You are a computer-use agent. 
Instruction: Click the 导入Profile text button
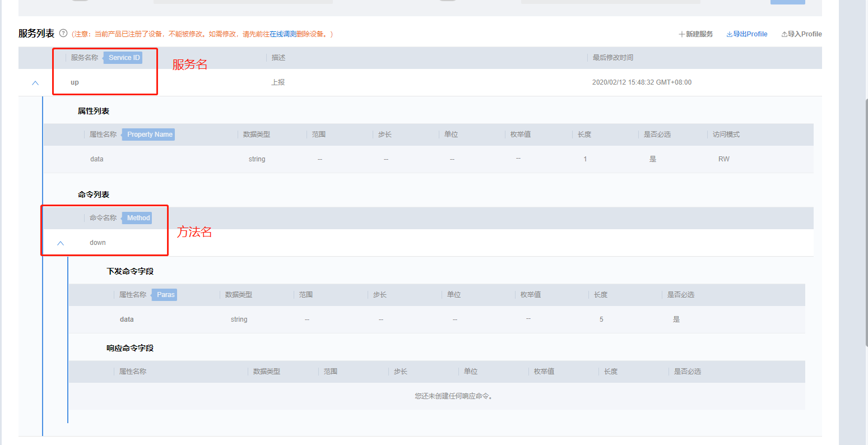pyautogui.click(x=805, y=34)
